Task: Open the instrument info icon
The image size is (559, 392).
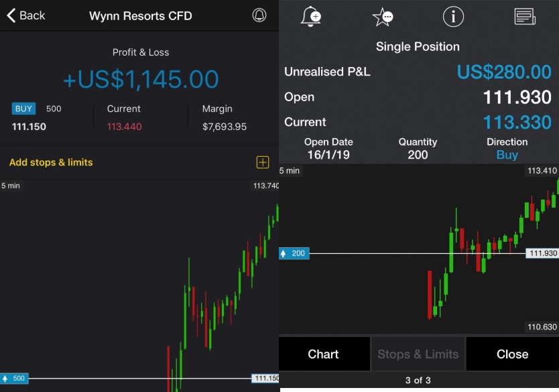Action: (x=453, y=16)
